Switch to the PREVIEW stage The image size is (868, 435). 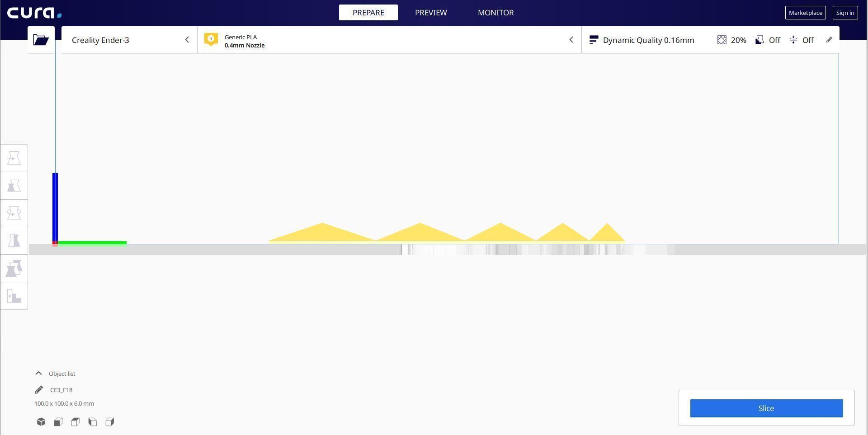pyautogui.click(x=431, y=13)
